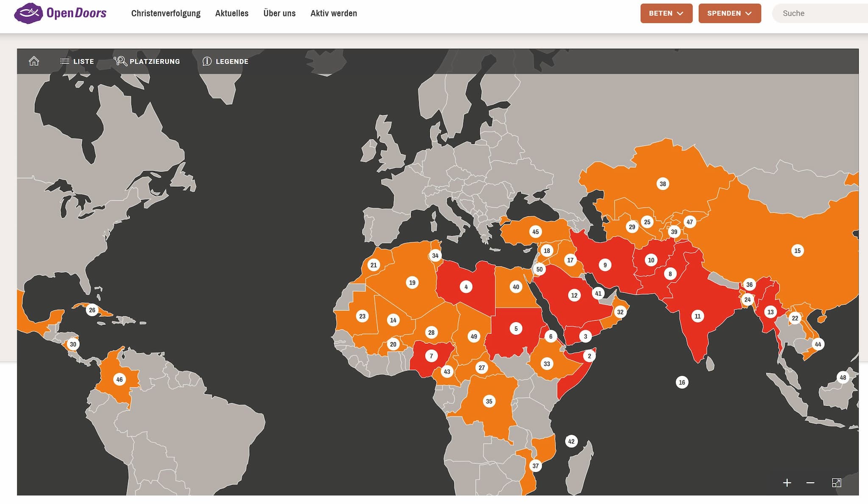Select map marker 8 on Pakistan
The height and width of the screenshot is (504, 868).
point(670,274)
